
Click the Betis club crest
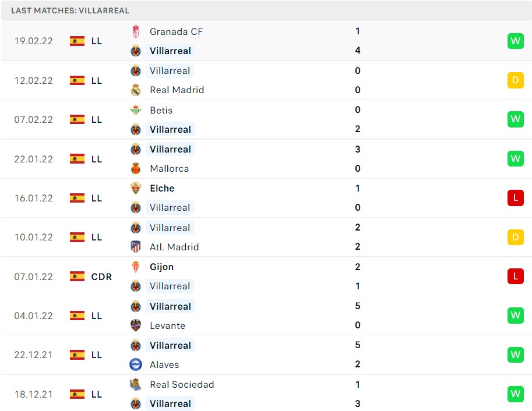click(x=135, y=110)
